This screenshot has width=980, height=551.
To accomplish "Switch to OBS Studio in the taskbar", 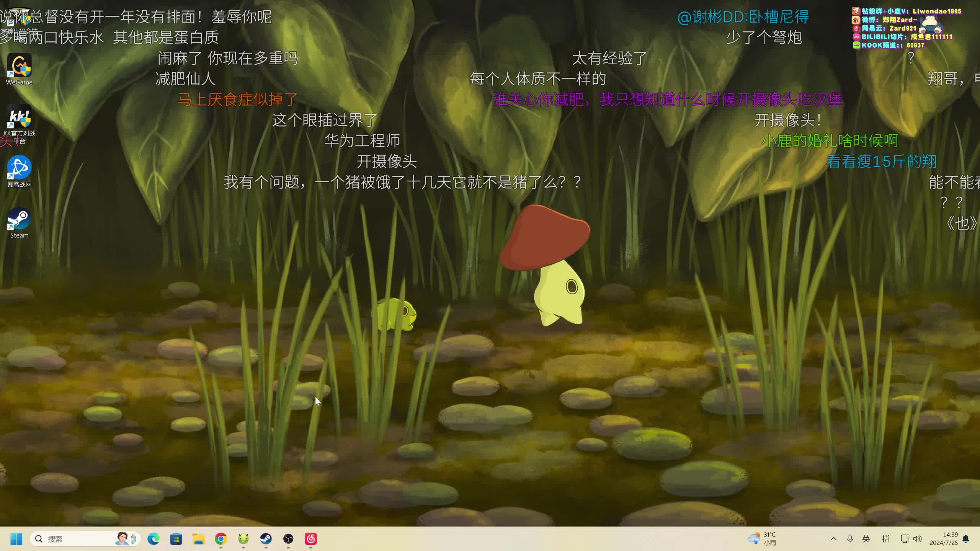I will click(x=288, y=539).
